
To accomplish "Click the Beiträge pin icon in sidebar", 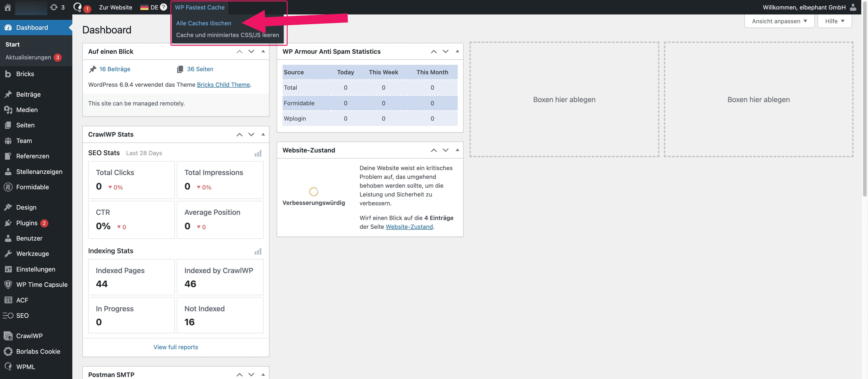I will pyautogui.click(x=8, y=94).
